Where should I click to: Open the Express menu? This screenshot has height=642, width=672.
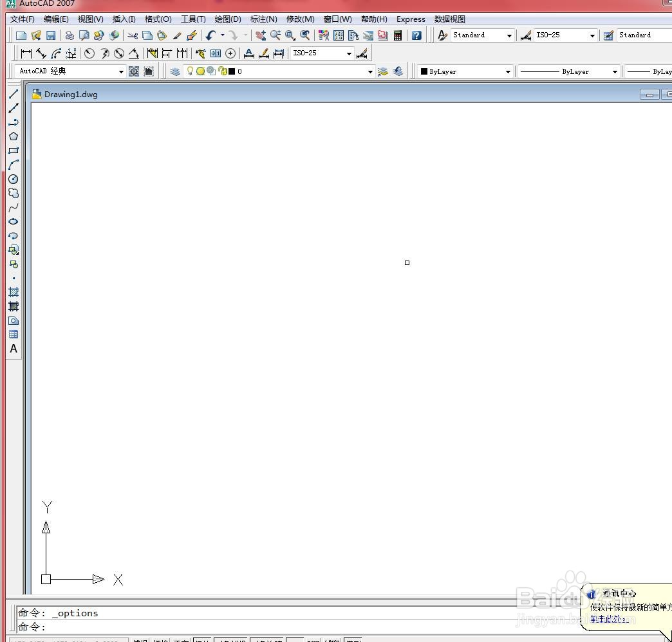tap(411, 19)
